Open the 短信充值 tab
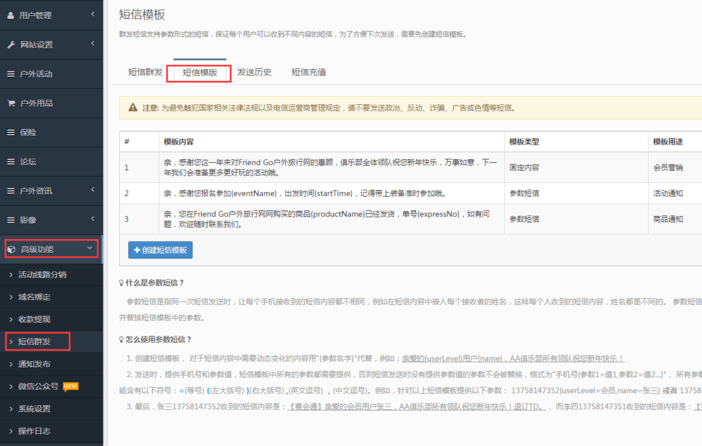Screen dimensions: 702x446 click(308, 73)
